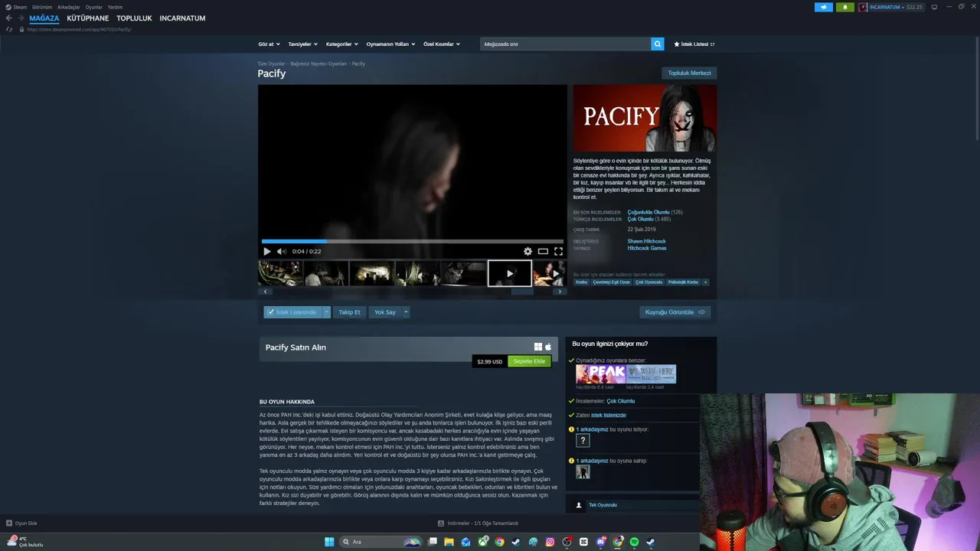The width and height of the screenshot is (980, 551).
Task: Open Instagram from taskbar
Action: pos(550,542)
